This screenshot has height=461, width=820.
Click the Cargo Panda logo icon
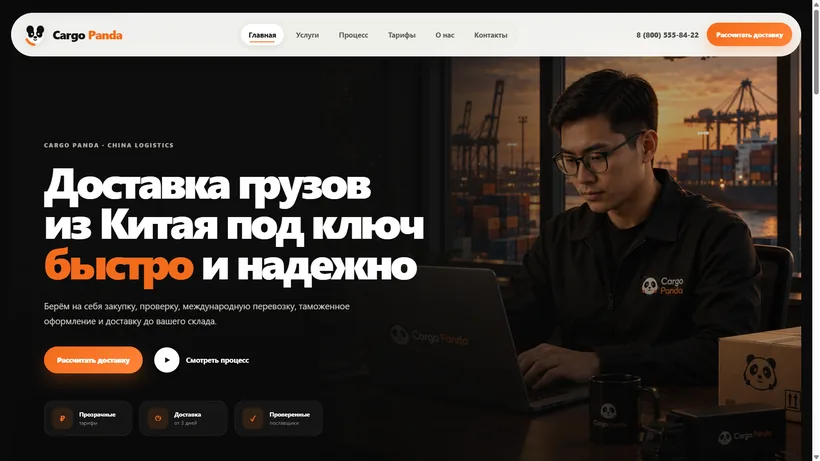tap(35, 35)
